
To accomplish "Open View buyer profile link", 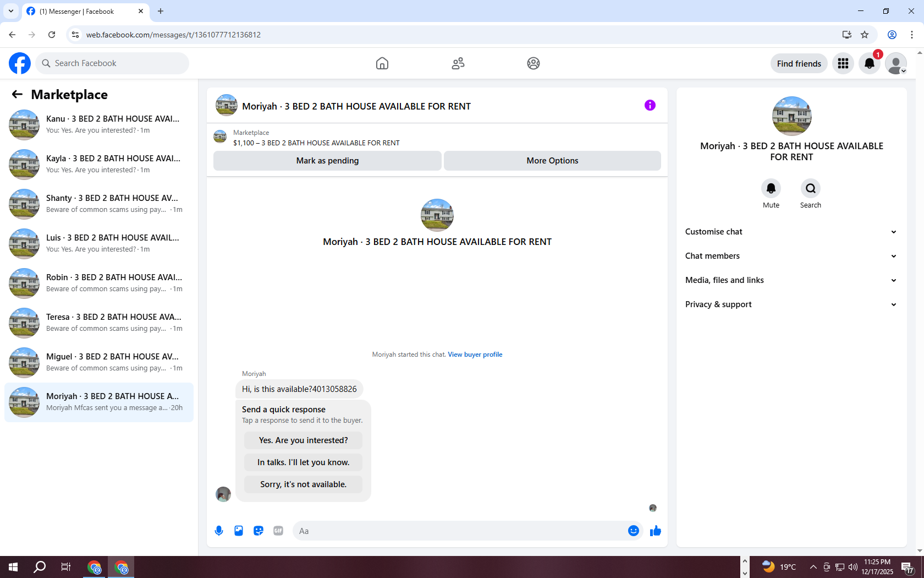I will pos(475,355).
